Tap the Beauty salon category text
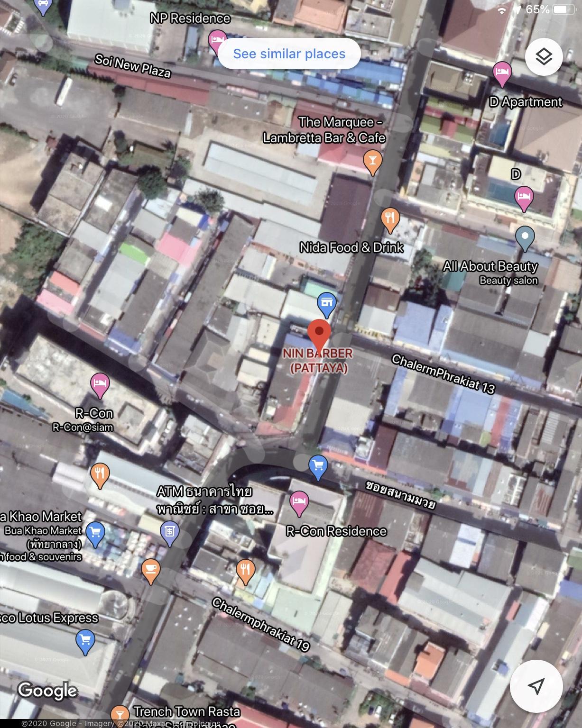 click(x=508, y=281)
